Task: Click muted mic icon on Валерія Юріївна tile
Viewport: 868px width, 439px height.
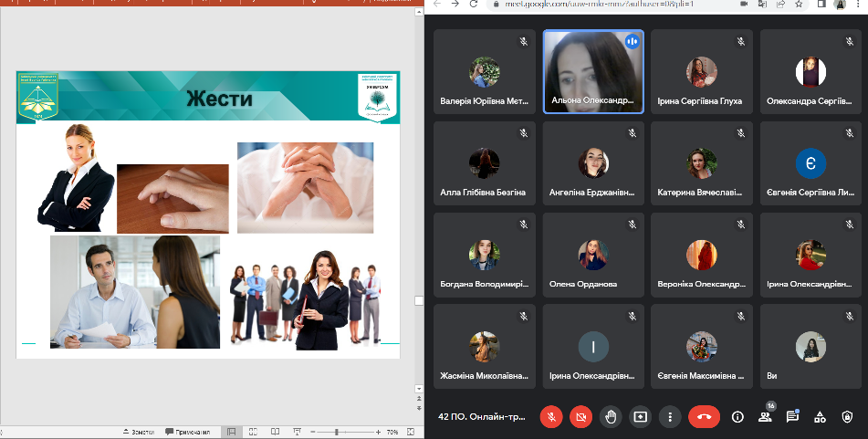Action: point(523,41)
